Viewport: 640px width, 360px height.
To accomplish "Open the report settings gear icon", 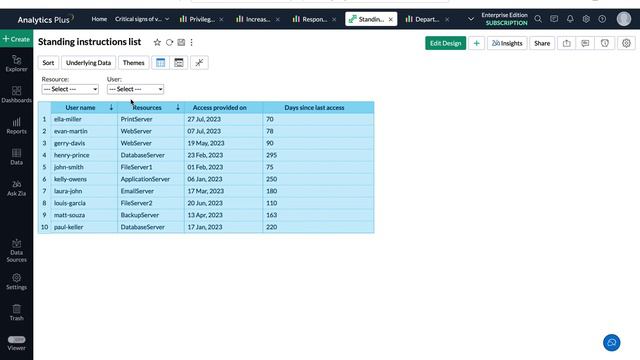I will point(626,43).
